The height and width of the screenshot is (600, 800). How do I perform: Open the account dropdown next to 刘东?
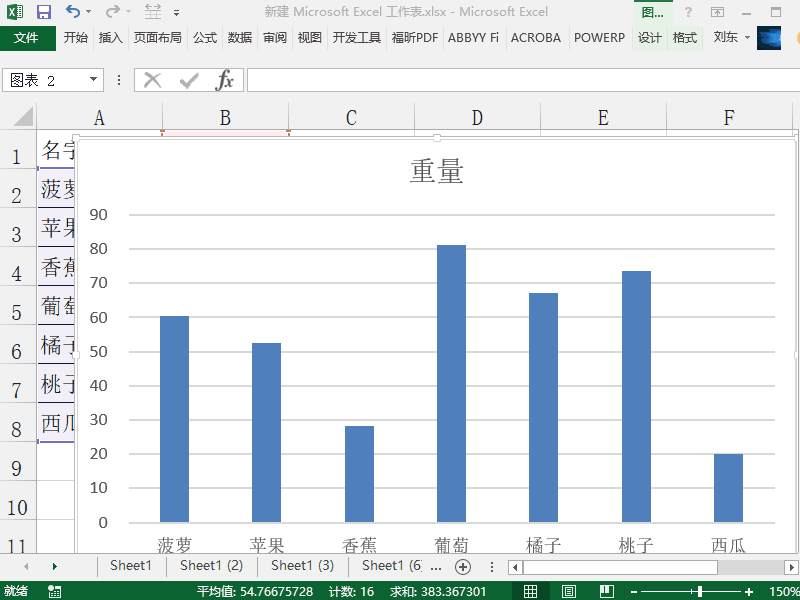click(747, 38)
